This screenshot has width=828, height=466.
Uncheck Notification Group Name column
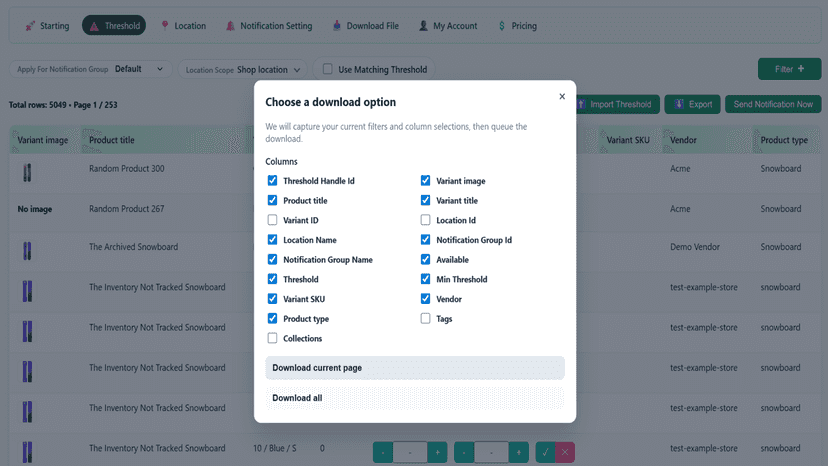[272, 259]
